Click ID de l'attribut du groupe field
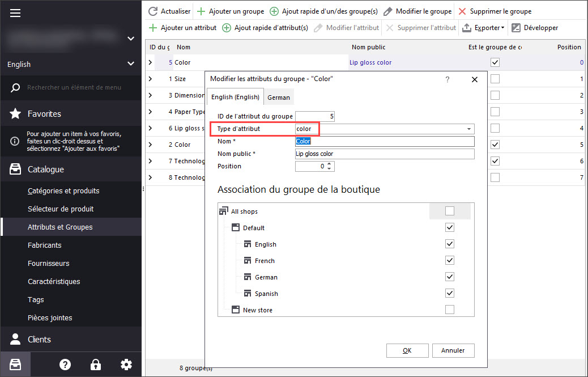Image resolution: width=588 pixels, height=377 pixels. [315, 116]
